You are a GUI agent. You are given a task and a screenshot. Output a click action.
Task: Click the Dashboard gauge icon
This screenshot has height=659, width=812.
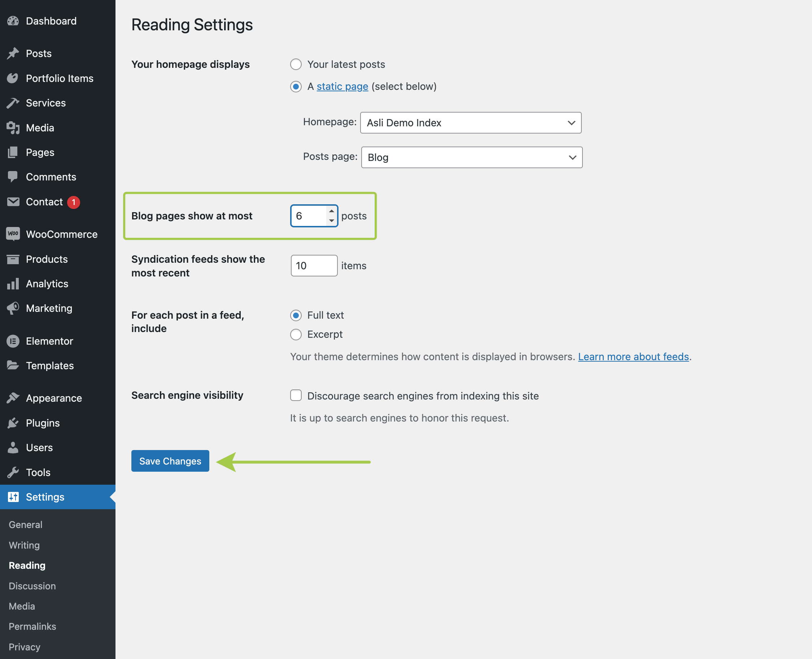click(x=13, y=21)
